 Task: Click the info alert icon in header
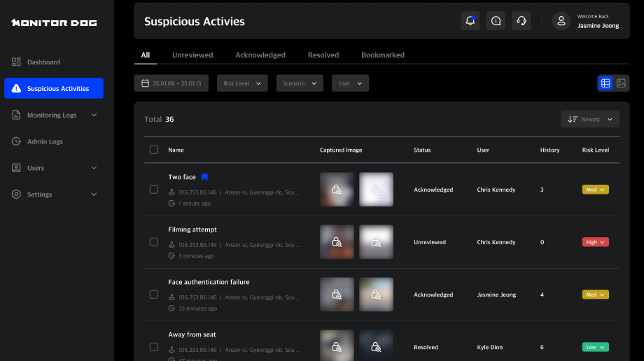click(x=496, y=21)
